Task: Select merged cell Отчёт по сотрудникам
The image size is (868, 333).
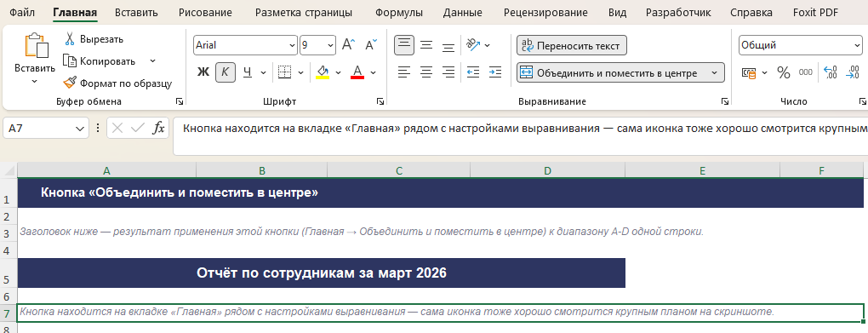Action: pyautogui.click(x=321, y=273)
